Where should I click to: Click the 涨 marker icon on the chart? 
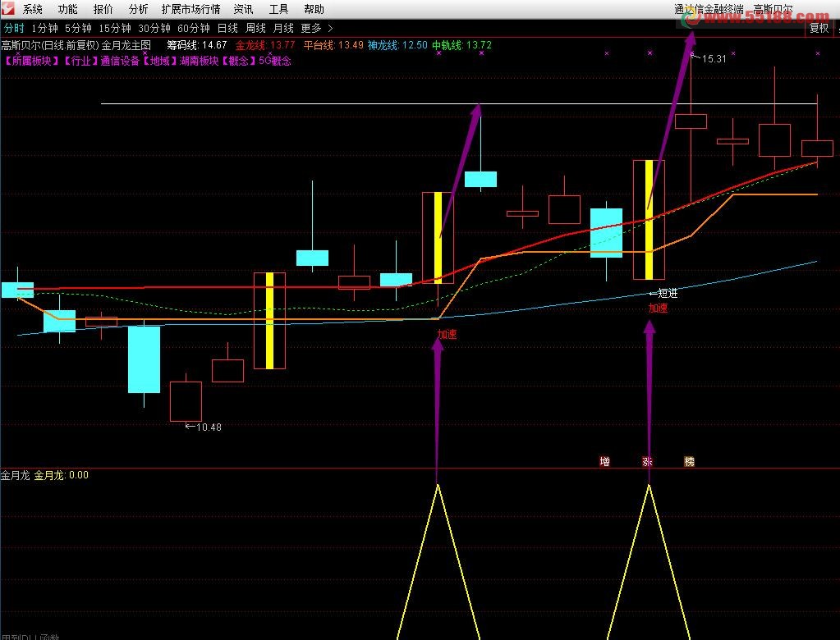tap(648, 462)
